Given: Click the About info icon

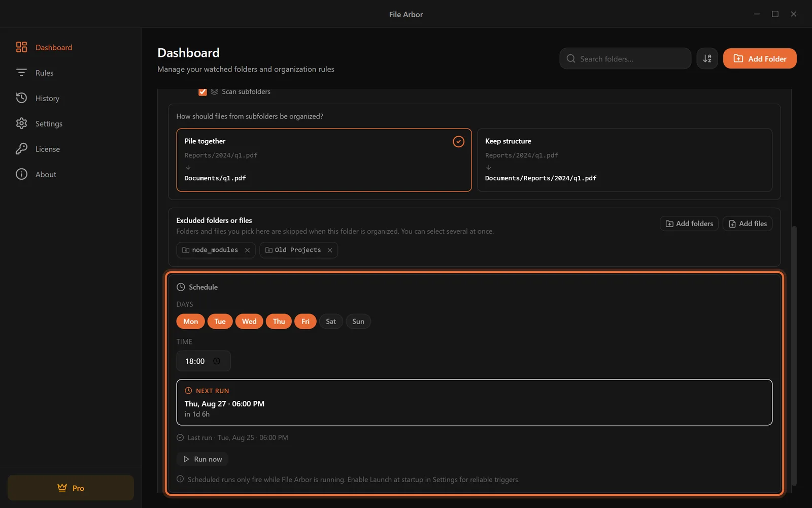Looking at the screenshot, I should tap(21, 174).
